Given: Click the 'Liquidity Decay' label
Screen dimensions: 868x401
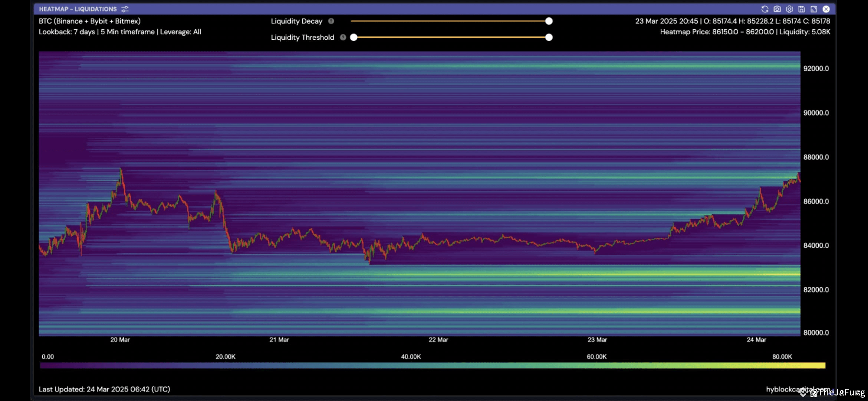Looking at the screenshot, I should click(x=296, y=21).
